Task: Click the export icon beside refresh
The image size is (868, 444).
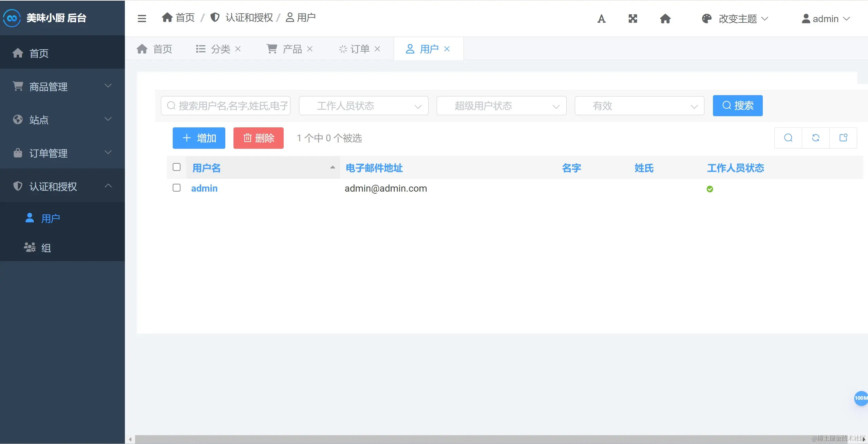Action: [843, 138]
